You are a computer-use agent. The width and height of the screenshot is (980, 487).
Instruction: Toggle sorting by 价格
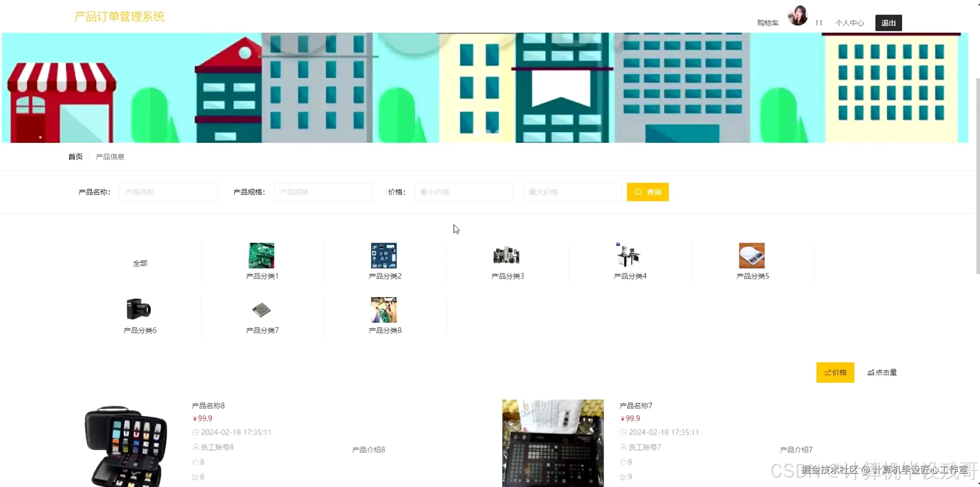point(835,372)
